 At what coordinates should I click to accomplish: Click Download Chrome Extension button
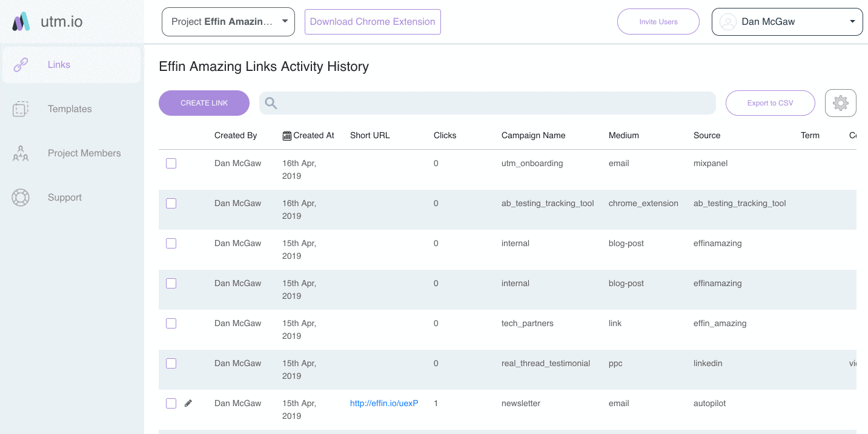point(373,22)
